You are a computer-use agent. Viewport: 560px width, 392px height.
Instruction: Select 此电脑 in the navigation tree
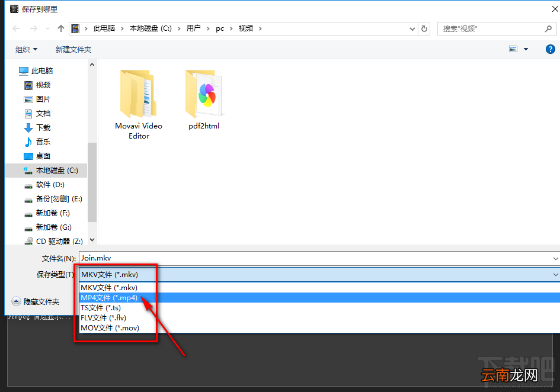[36, 70]
